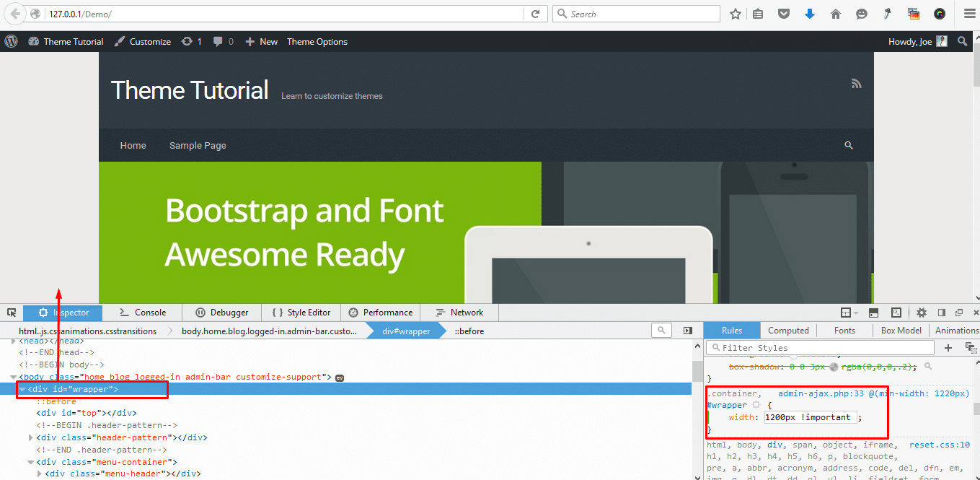Switch to the Debugger tab
The width and height of the screenshot is (980, 480).
click(221, 313)
